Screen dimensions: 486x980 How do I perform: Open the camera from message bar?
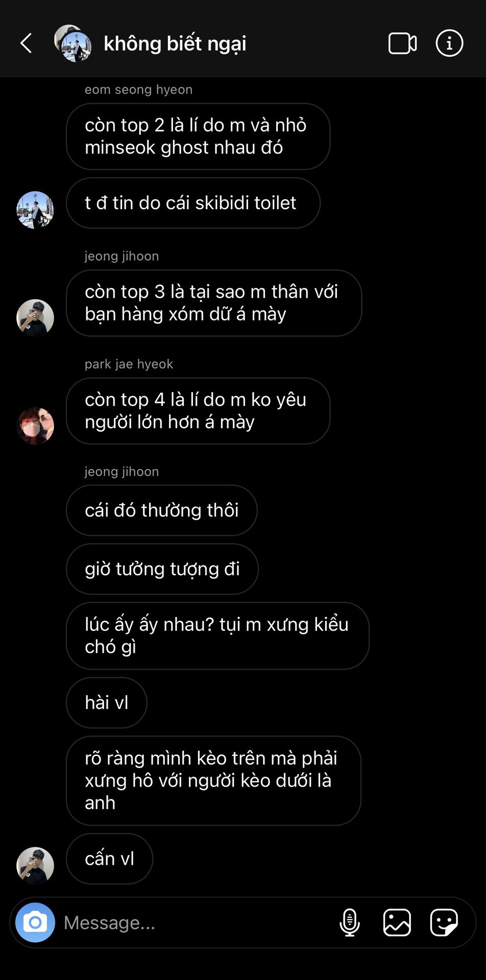(x=35, y=922)
